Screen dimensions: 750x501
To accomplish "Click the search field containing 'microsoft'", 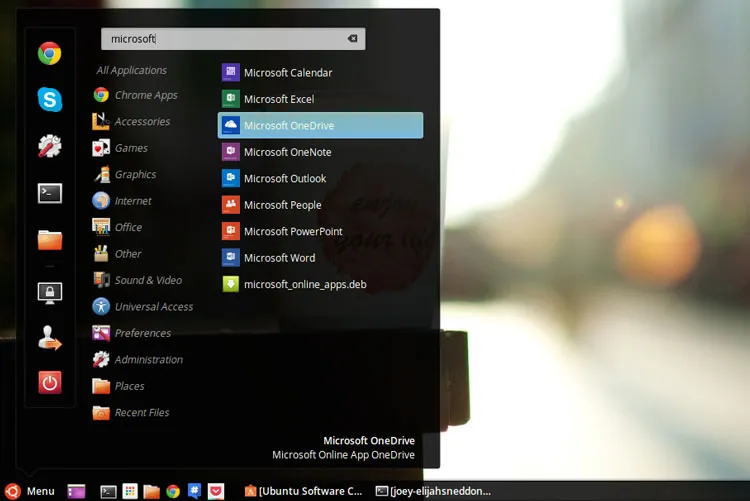I will point(225,39).
